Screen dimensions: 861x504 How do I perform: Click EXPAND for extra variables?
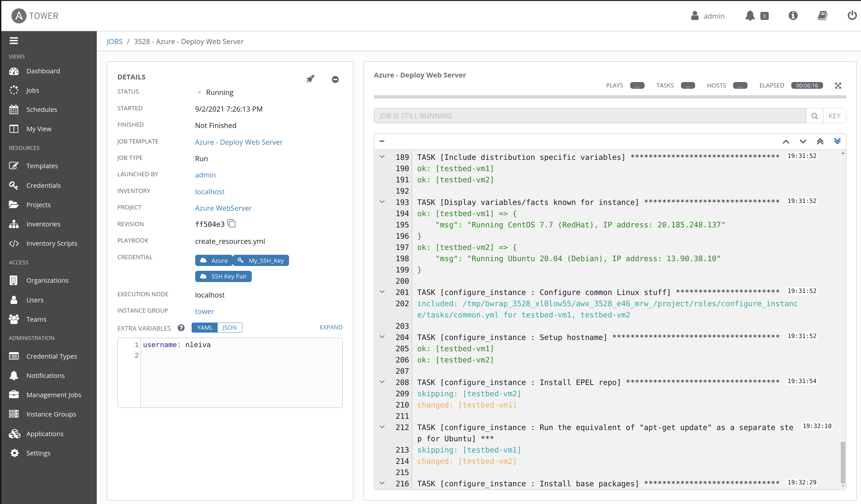coord(331,327)
